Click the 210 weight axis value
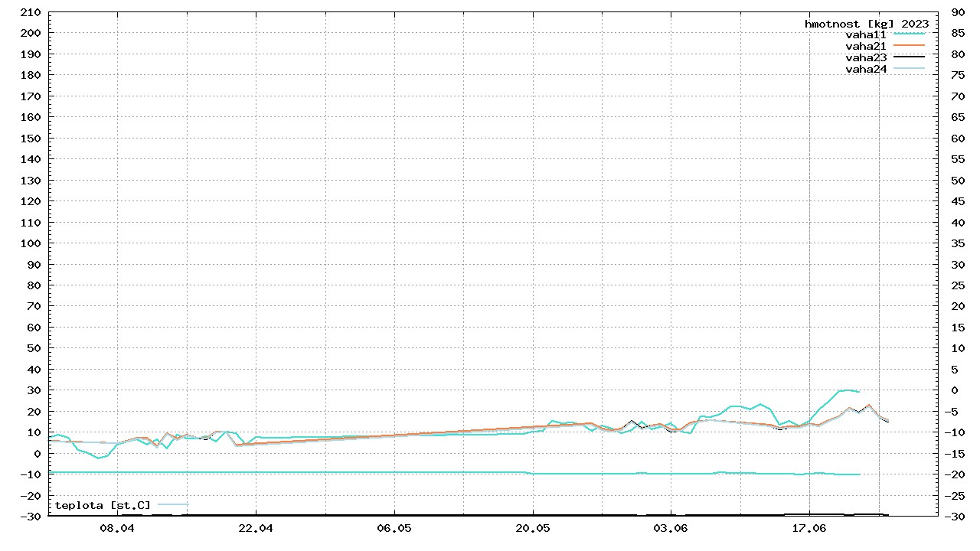 click(31, 12)
